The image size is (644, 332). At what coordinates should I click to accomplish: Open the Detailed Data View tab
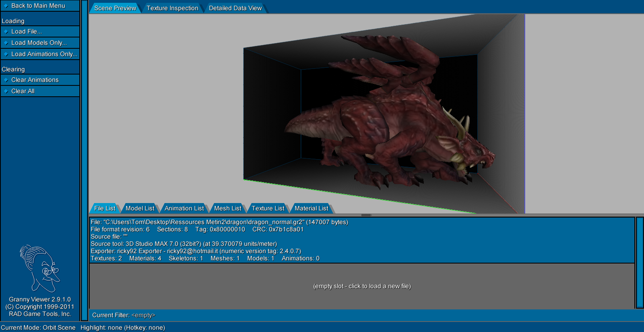point(235,8)
